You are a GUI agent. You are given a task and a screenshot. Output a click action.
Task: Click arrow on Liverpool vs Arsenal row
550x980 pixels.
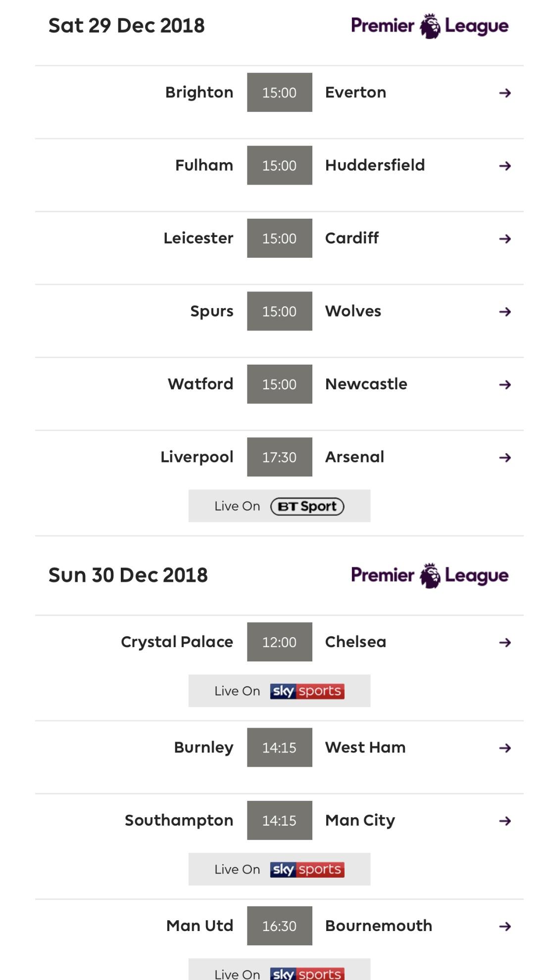coord(504,458)
